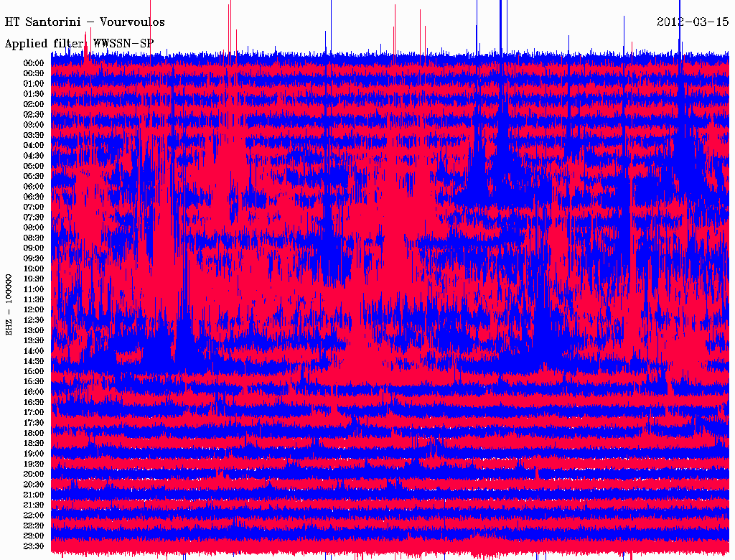Select the '19:00' time label
The width and height of the screenshot is (735, 560).
tap(34, 454)
